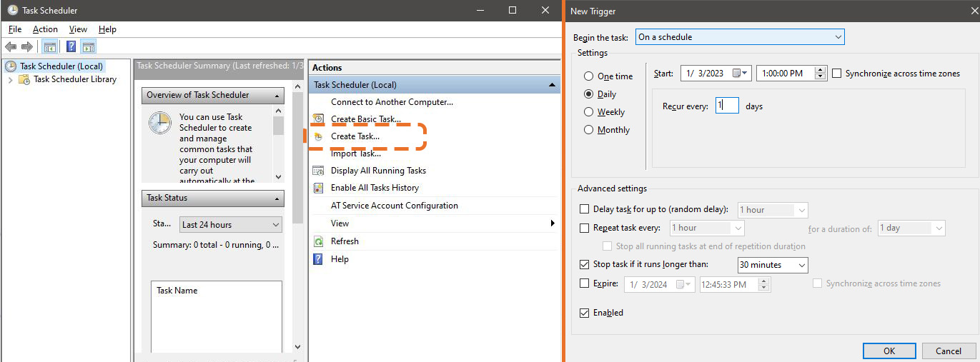This screenshot has width=980, height=362.
Task: Click the large clock icon in Overview section
Action: pos(160,123)
